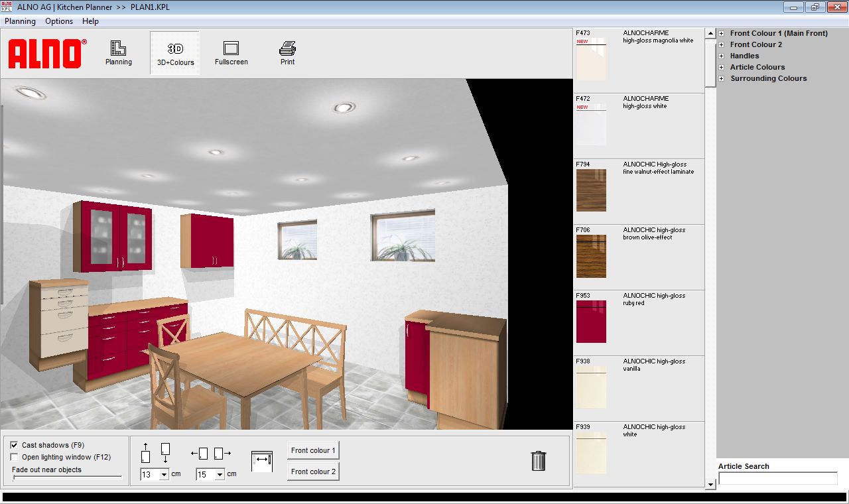Click the ALNO logo
Screen dimensions: 849x504
[47, 54]
